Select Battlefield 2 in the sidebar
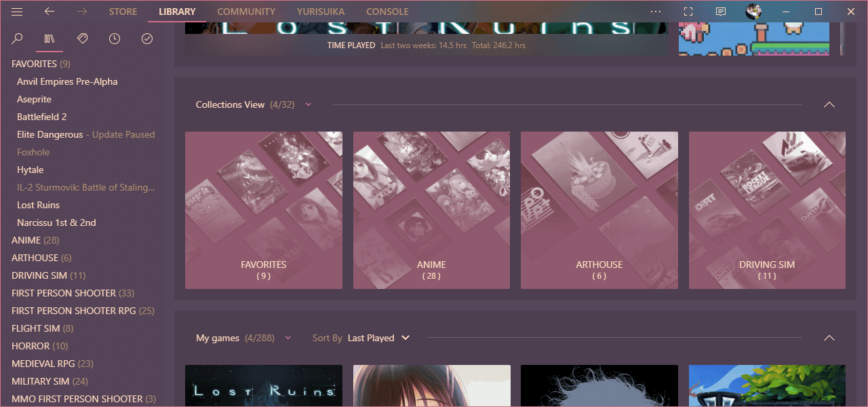This screenshot has width=868, height=407. (x=42, y=117)
